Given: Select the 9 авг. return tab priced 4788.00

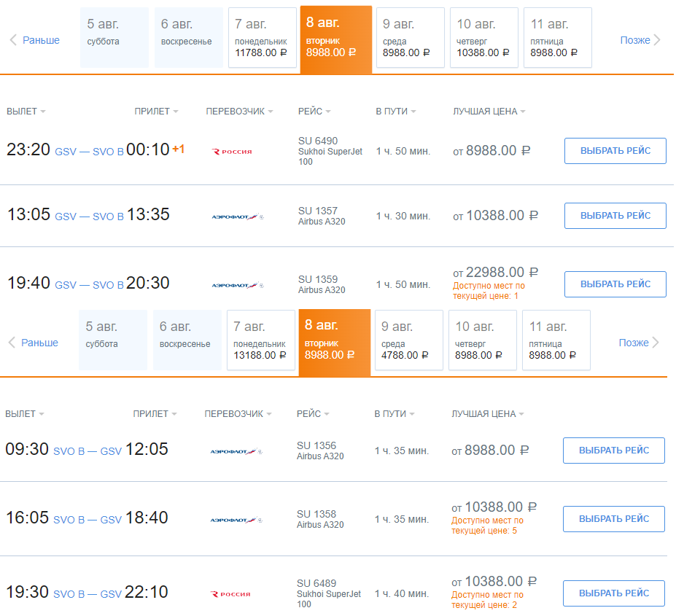Looking at the screenshot, I should (x=409, y=340).
